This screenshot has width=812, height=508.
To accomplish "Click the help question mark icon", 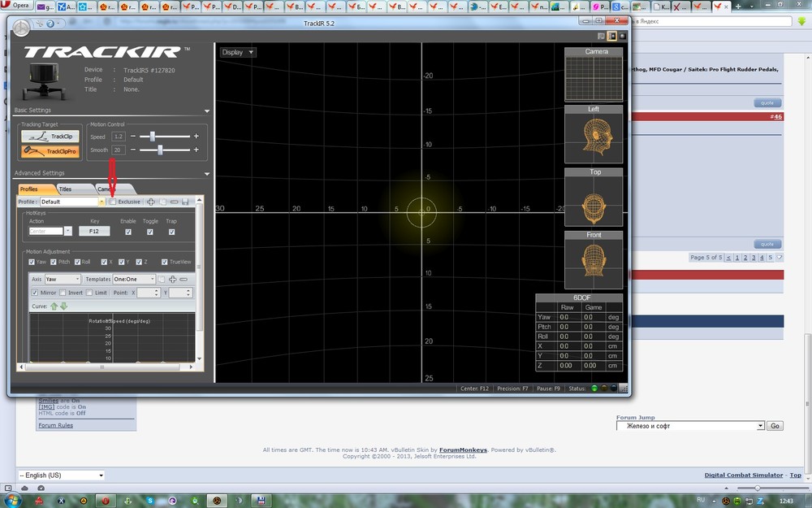I will (x=50, y=24).
